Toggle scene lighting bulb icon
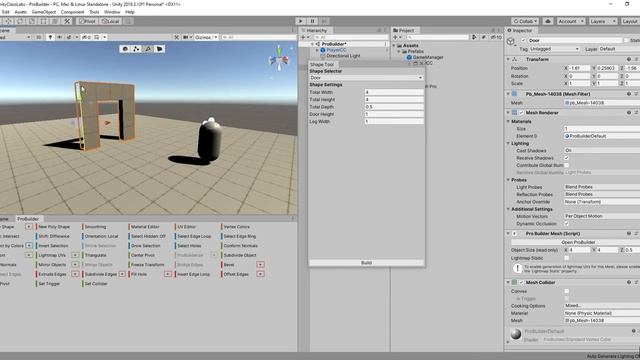Viewport: 640px width, 360px height. tap(50, 37)
